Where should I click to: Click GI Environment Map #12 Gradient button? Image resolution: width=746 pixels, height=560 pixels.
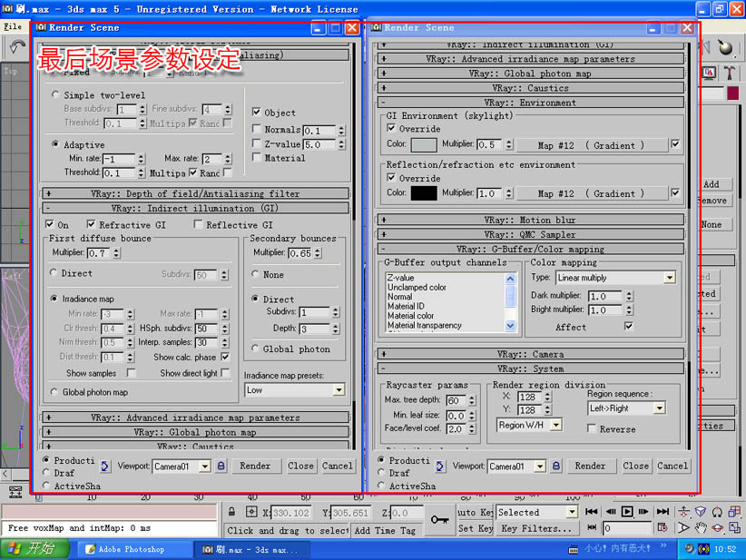[x=592, y=145]
